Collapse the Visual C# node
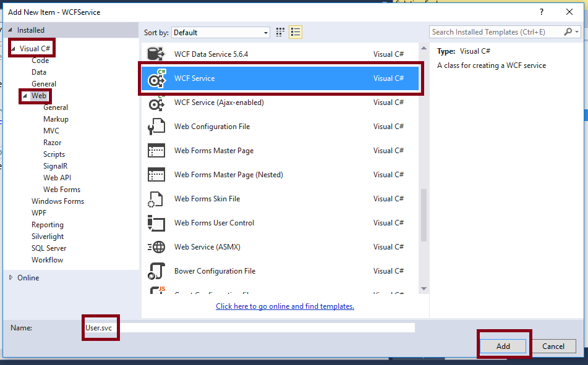 (x=13, y=48)
